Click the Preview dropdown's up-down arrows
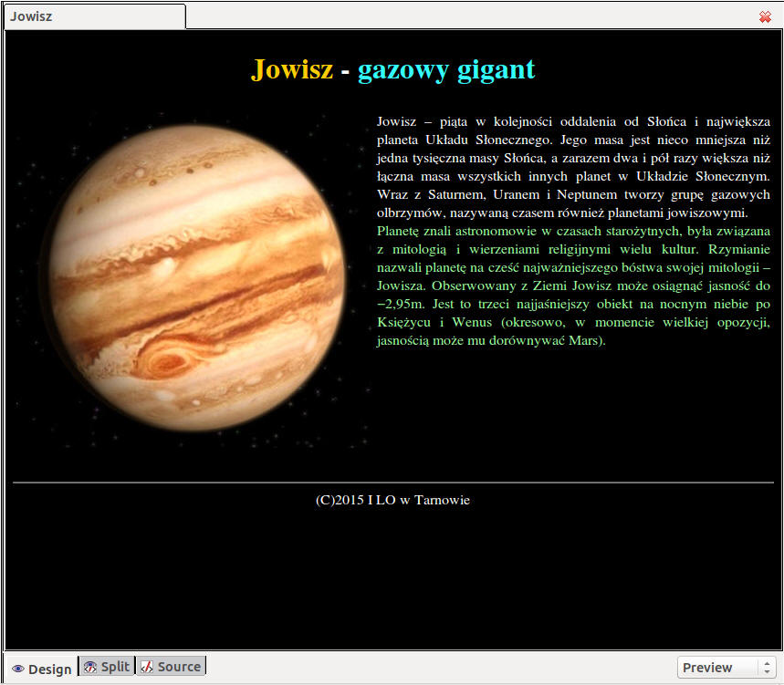Screen dimensions: 784x685 [767, 668]
